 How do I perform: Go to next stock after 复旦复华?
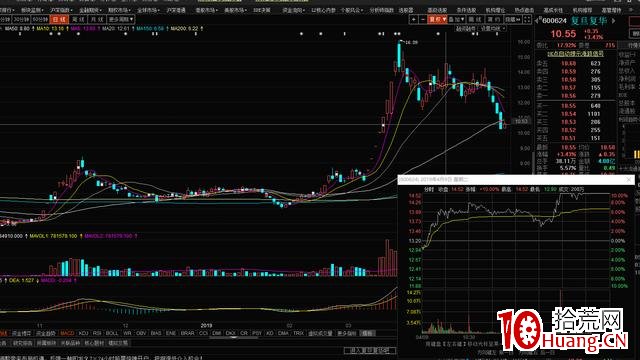point(613,20)
